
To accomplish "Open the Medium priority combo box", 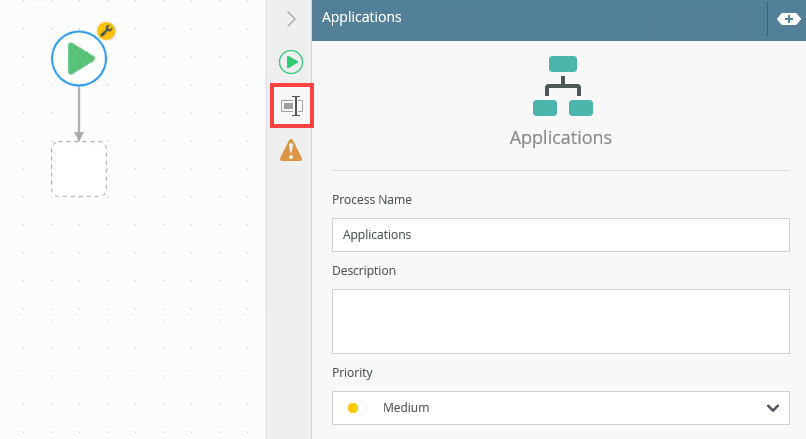I will tap(560, 408).
